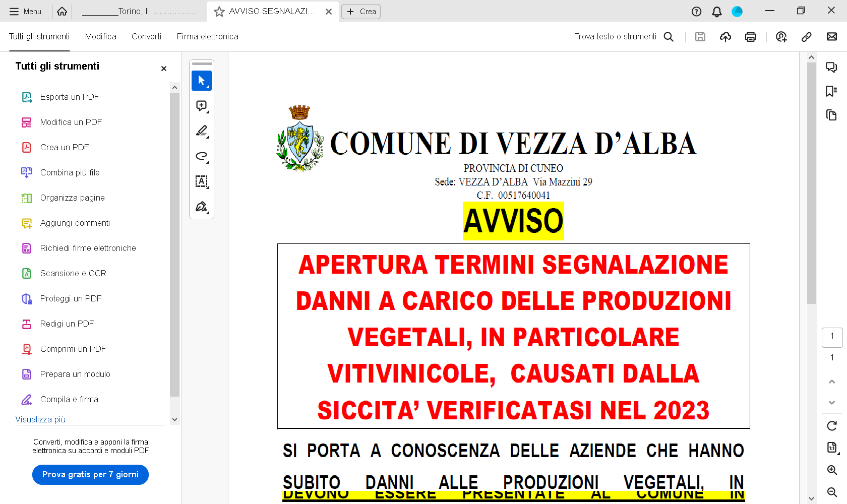Print the document using printer icon
The height and width of the screenshot is (504, 847).
pyautogui.click(x=750, y=37)
